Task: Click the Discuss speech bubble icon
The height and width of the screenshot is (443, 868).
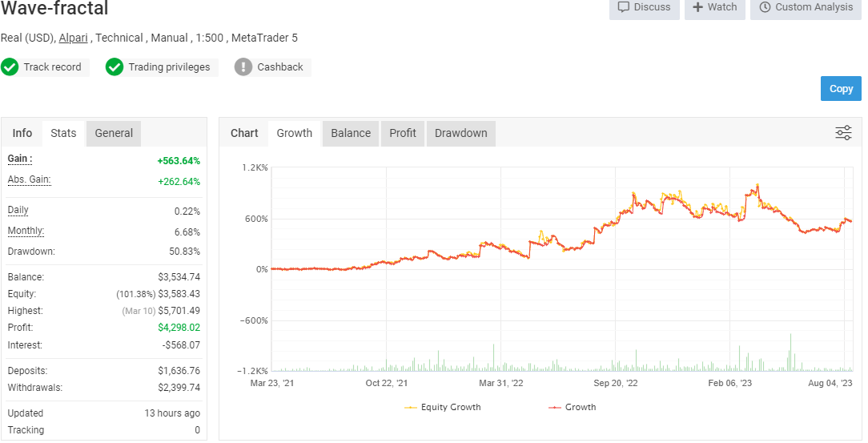Action: (x=623, y=7)
